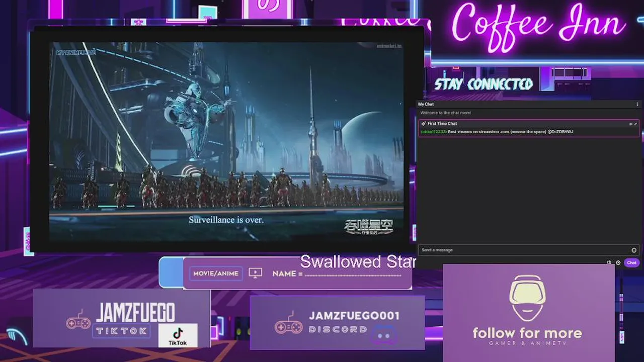
Task: Click the 'STAY CONNECTED' neon text
Action: coord(484,84)
